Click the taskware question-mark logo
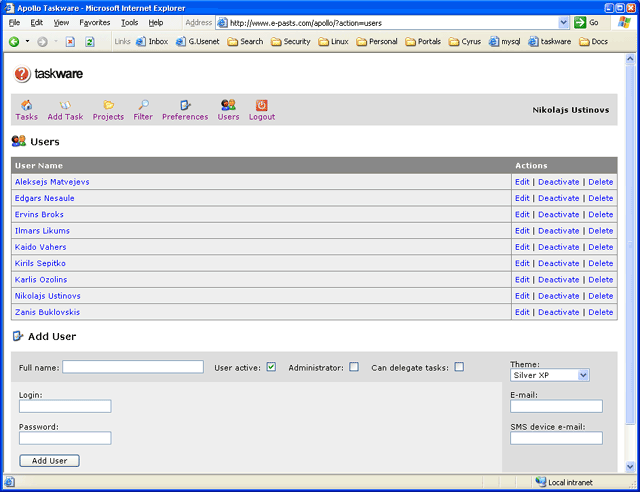640x492 pixels. pyautogui.click(x=22, y=74)
